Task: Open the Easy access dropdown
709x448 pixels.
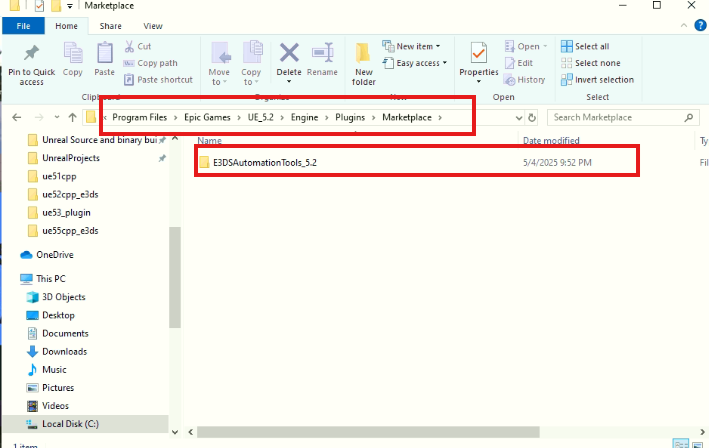Action: click(421, 63)
